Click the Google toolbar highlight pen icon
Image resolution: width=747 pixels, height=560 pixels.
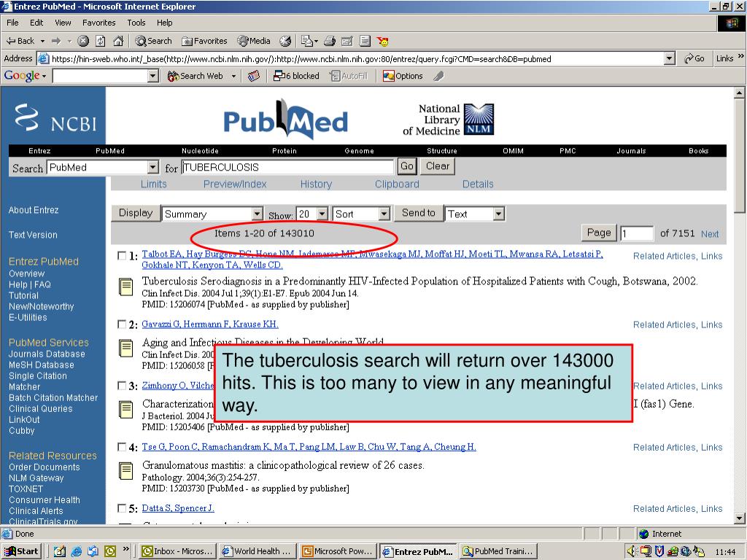(438, 76)
